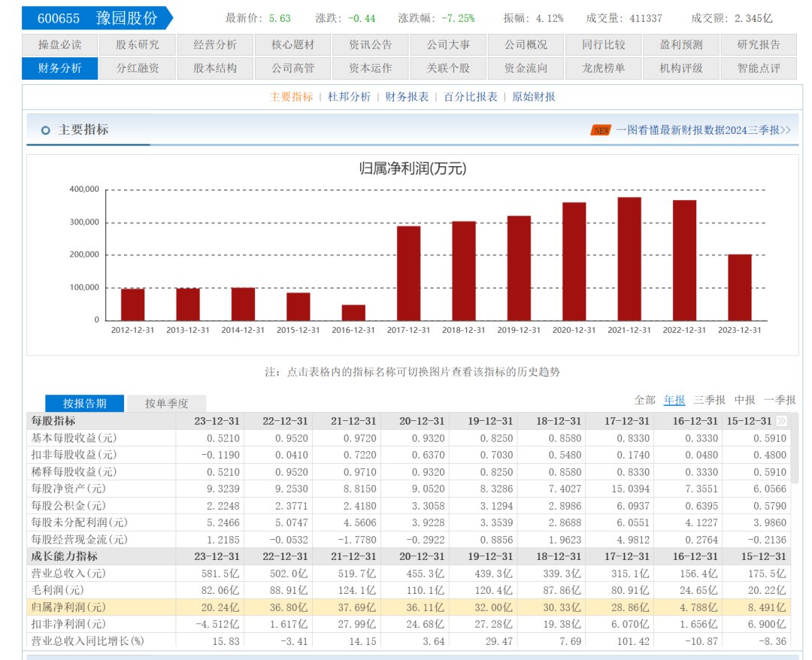Click the 600655 豫园股份 stock title badge
The height and width of the screenshot is (660, 812).
pyautogui.click(x=97, y=18)
